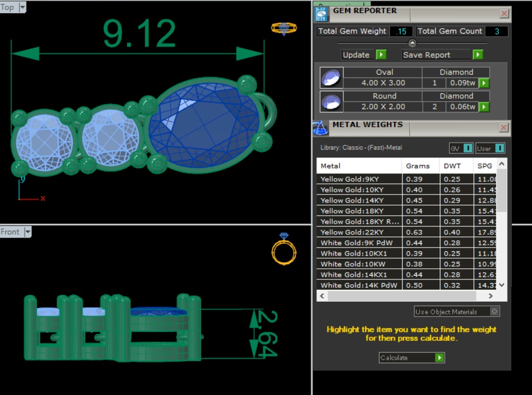
Task: Click the gem view icon in Top viewport
Action: tap(284, 29)
